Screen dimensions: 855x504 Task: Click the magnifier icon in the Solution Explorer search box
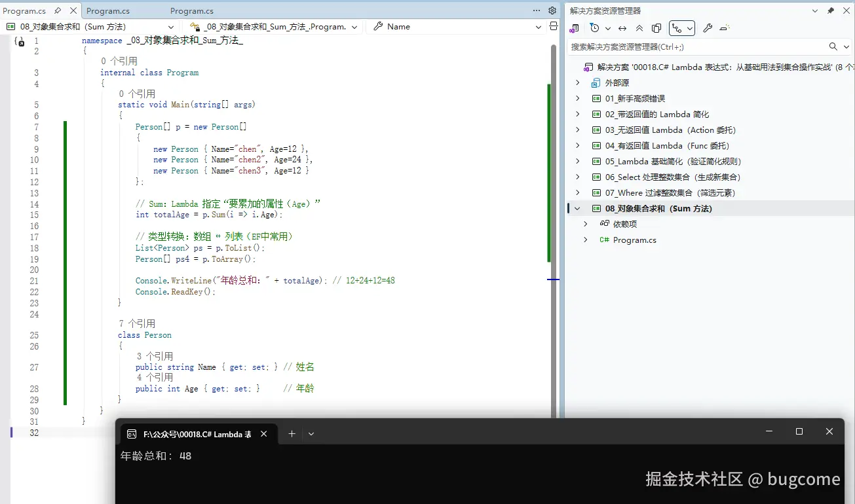833,46
